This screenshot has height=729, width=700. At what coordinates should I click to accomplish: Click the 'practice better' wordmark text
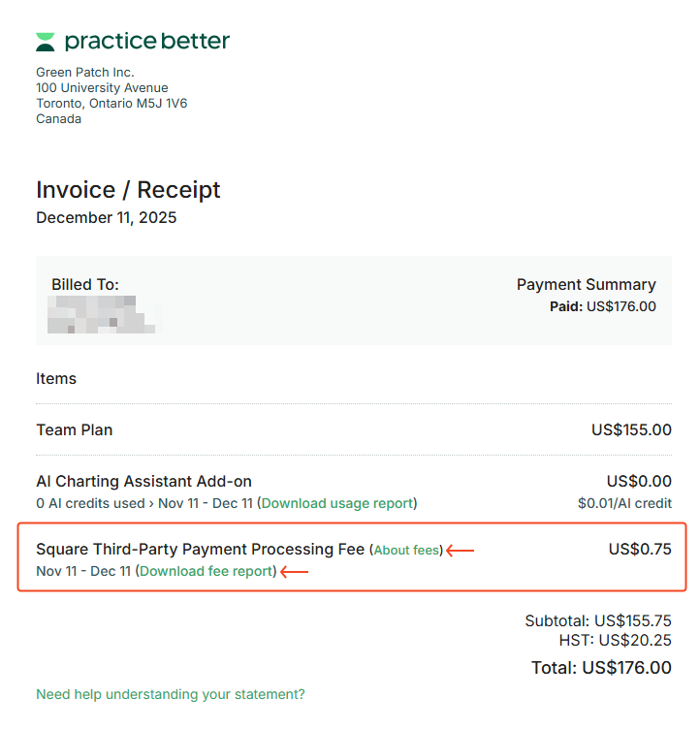[x=146, y=41]
